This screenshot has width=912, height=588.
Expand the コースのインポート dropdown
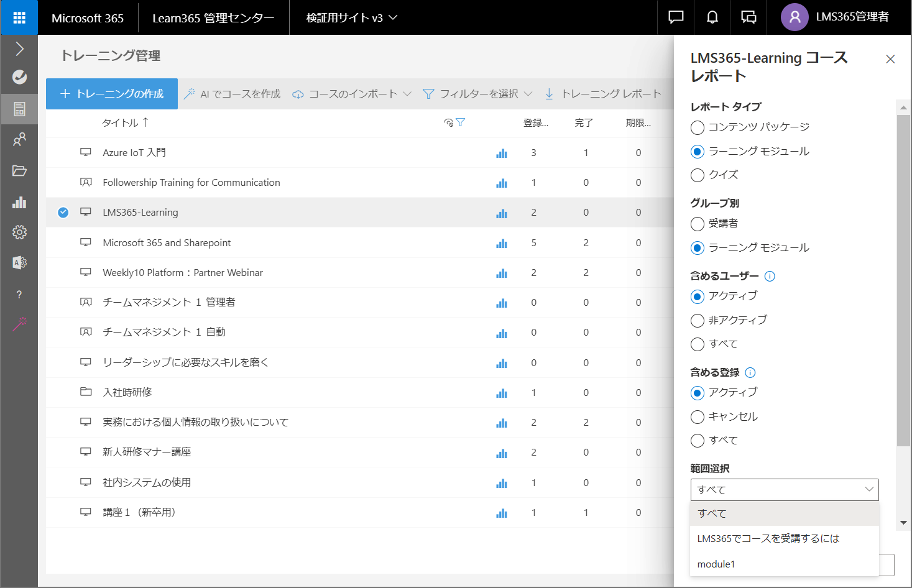407,94
